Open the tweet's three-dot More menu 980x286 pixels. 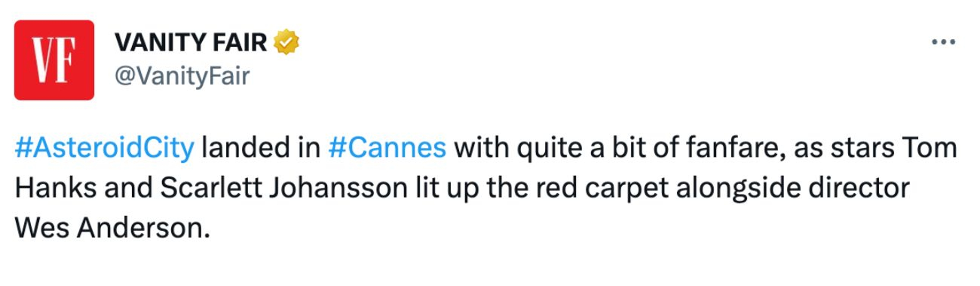[943, 42]
